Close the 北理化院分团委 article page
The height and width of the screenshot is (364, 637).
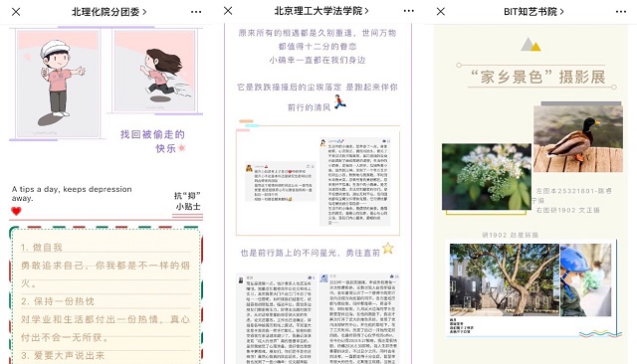[16, 12]
